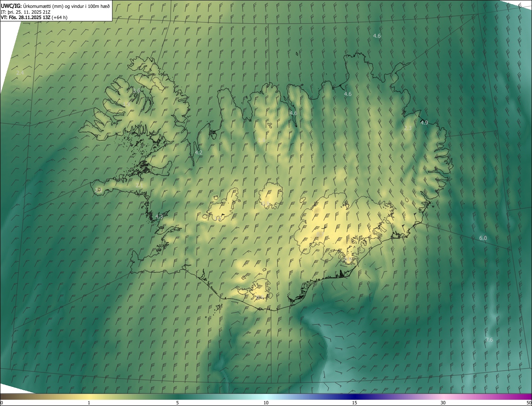Viewport: 532px width, 406px height.
Task: Select the 3.6 value in the Westfjords
Action: point(136,90)
